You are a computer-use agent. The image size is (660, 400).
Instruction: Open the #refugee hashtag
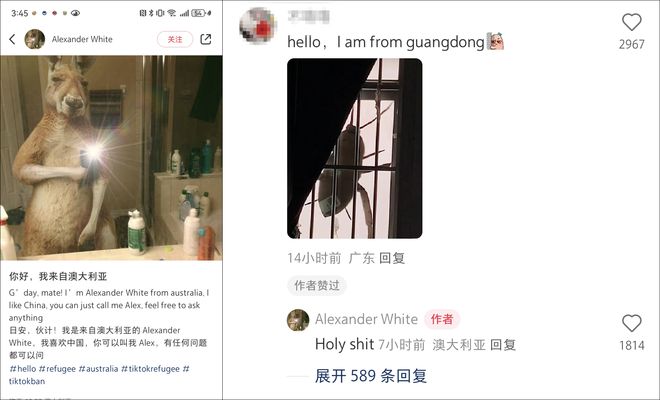[x=57, y=369]
